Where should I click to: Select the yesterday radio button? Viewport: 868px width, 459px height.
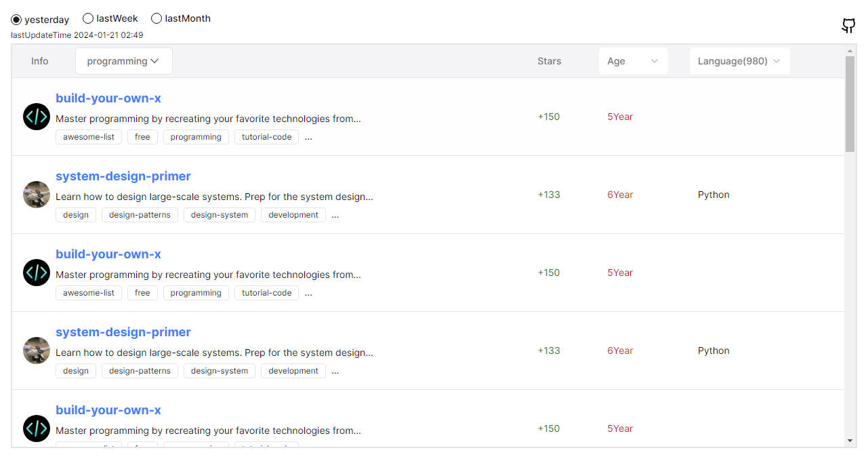coord(16,20)
